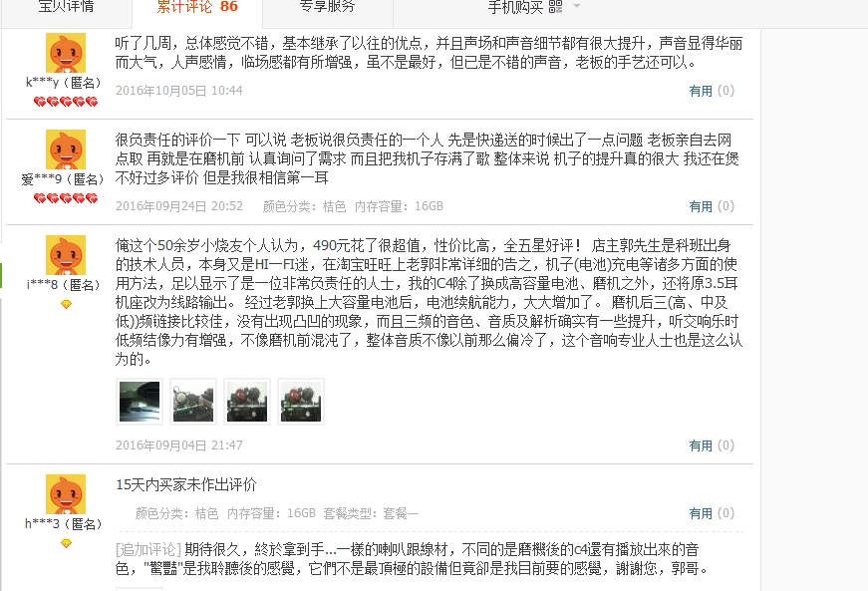The width and height of the screenshot is (868, 591).
Task: Click red hearts rating under 爱***9
Action: pos(66,198)
